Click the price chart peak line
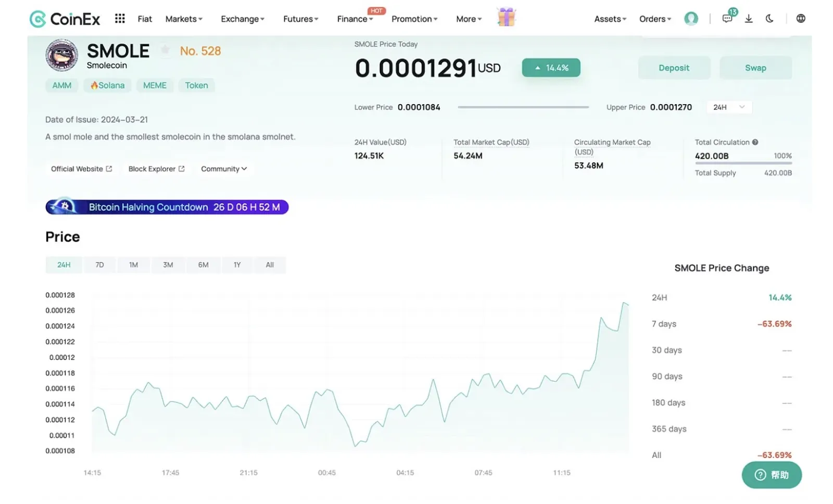The height and width of the screenshot is (504, 833). coord(624,303)
